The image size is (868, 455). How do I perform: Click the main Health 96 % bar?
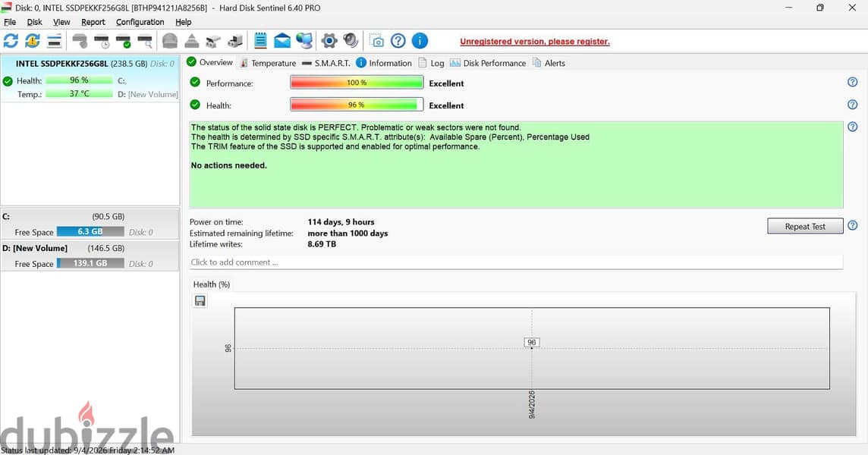tap(357, 105)
